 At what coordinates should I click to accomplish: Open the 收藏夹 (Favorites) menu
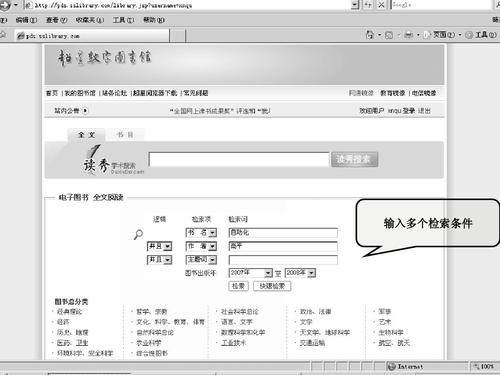pos(90,20)
